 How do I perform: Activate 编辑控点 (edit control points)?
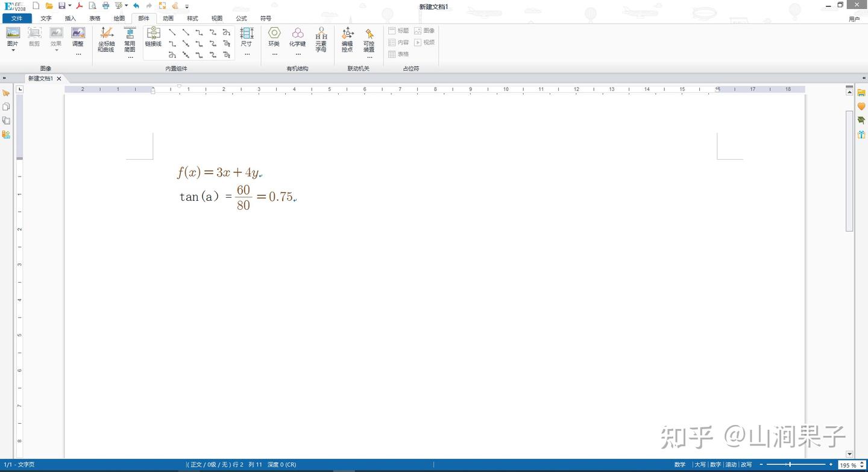tap(347, 39)
